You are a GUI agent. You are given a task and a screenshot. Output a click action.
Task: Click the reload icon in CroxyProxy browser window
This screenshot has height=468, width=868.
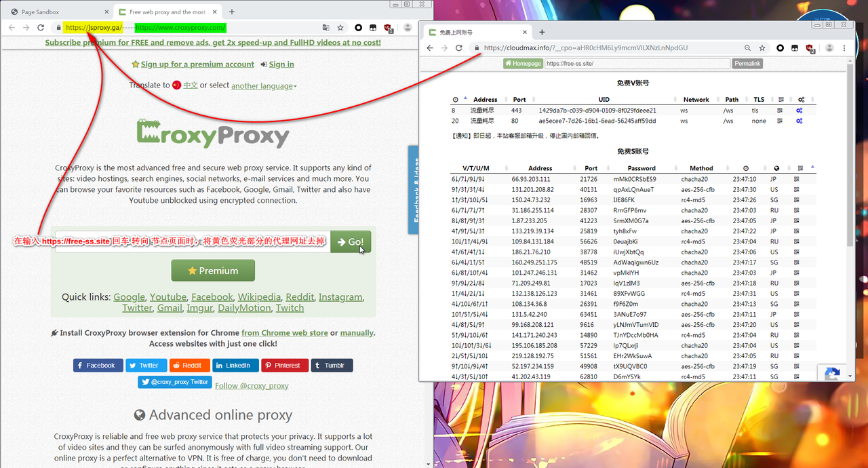(41, 28)
